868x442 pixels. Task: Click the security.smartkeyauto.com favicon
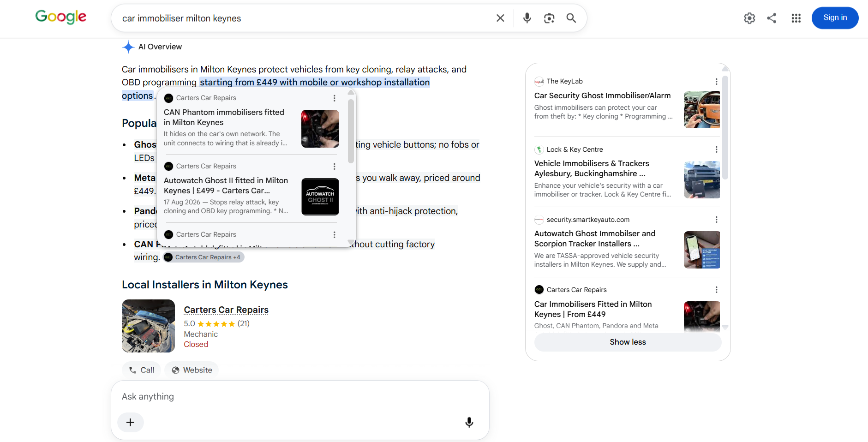tap(539, 220)
